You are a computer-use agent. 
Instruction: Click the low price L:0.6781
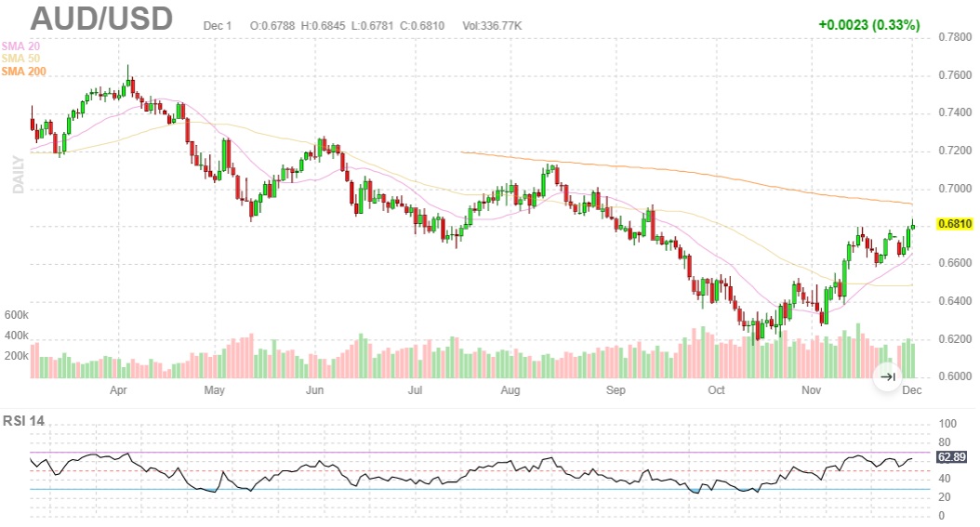(x=373, y=26)
